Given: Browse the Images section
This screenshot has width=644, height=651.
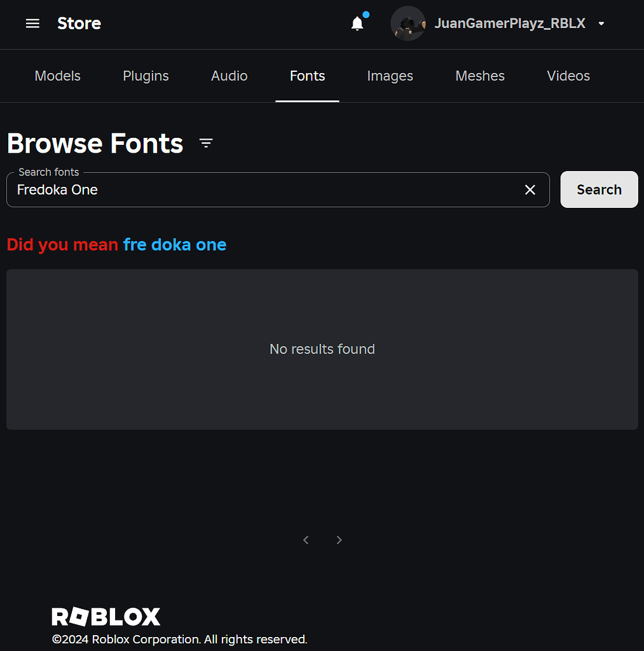Looking at the screenshot, I should pos(390,76).
